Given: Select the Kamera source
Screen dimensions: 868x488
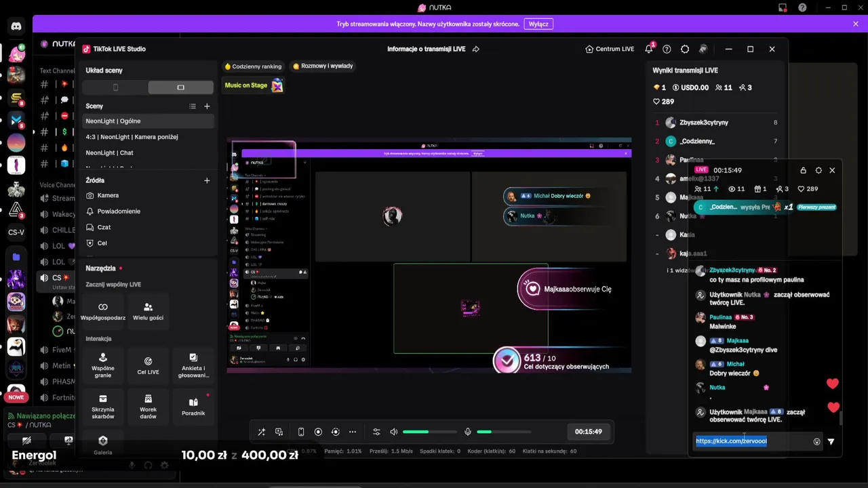Looking at the screenshot, I should 149,195.
